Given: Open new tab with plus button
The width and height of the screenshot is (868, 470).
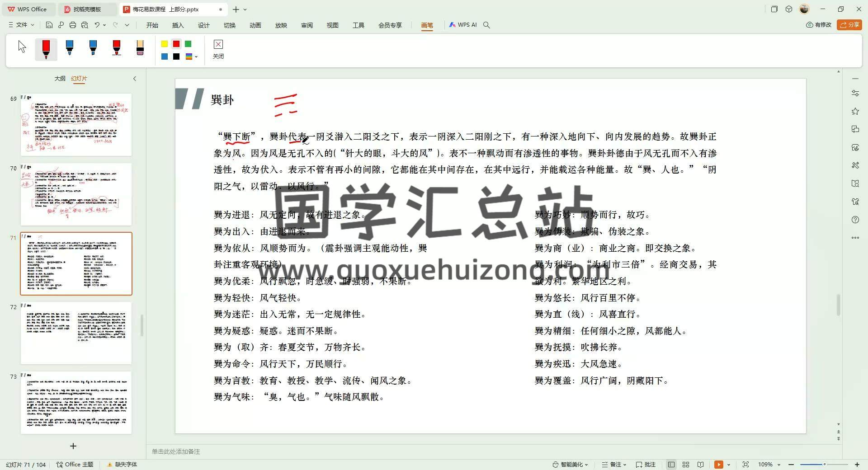Looking at the screenshot, I should point(236,9).
